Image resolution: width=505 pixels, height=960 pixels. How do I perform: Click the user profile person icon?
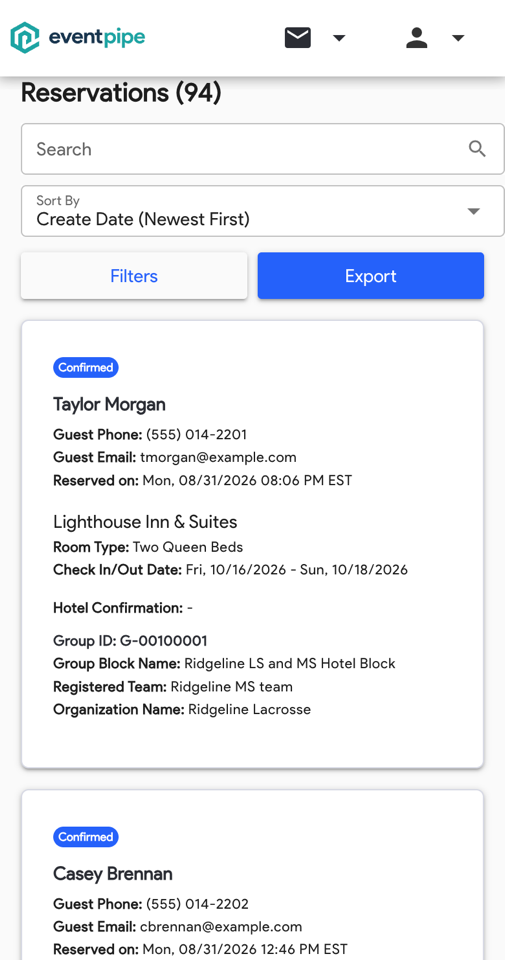coord(417,38)
